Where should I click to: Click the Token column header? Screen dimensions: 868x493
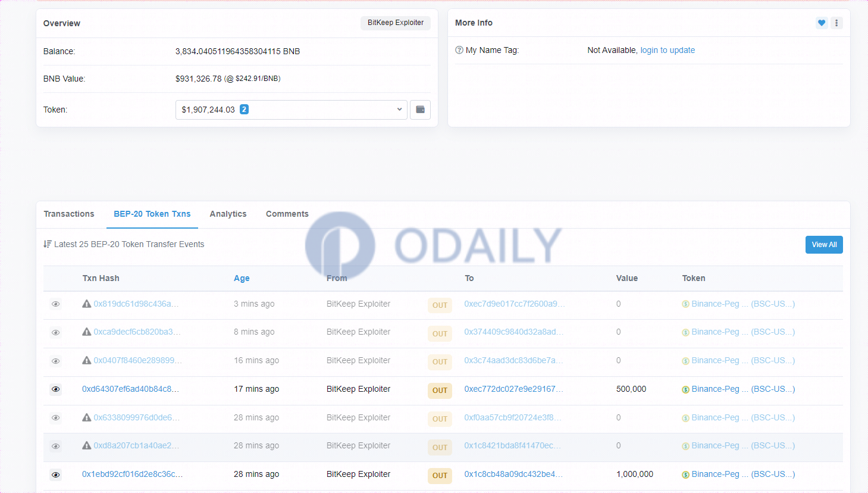point(694,278)
